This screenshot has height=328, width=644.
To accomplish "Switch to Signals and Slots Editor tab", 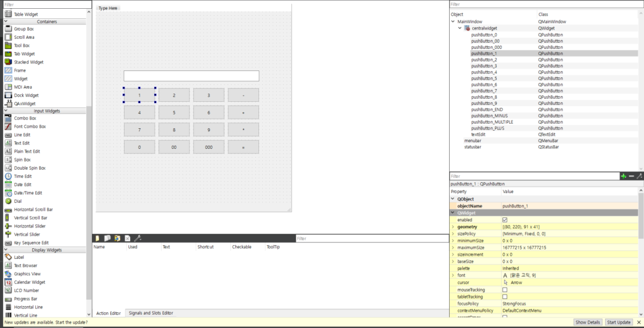I will (150, 313).
